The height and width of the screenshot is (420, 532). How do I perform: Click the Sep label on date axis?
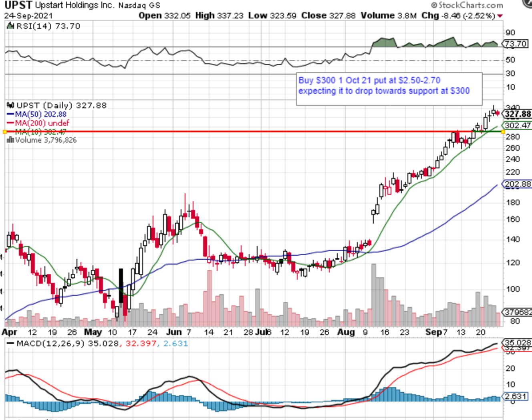[434, 332]
